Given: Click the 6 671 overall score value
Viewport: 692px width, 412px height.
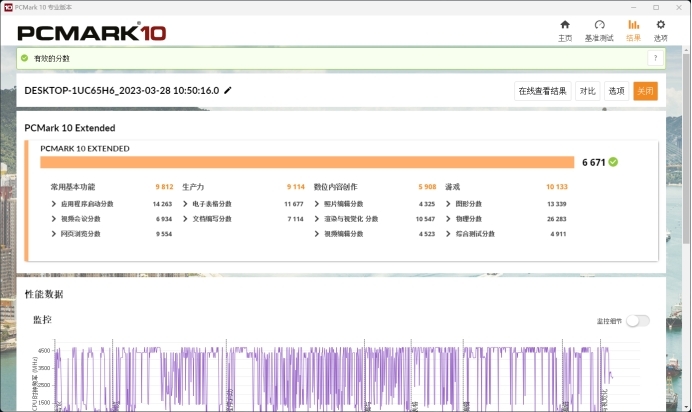Looking at the screenshot, I should (594, 162).
